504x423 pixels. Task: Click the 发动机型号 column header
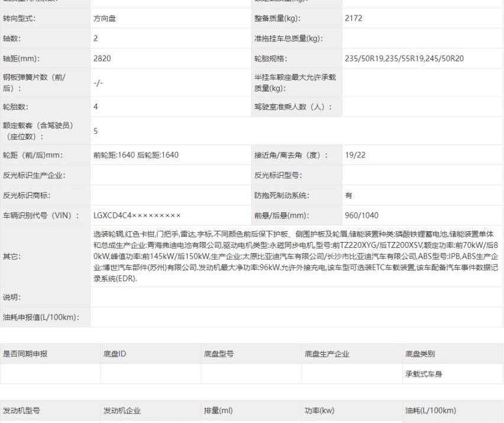click(x=22, y=411)
